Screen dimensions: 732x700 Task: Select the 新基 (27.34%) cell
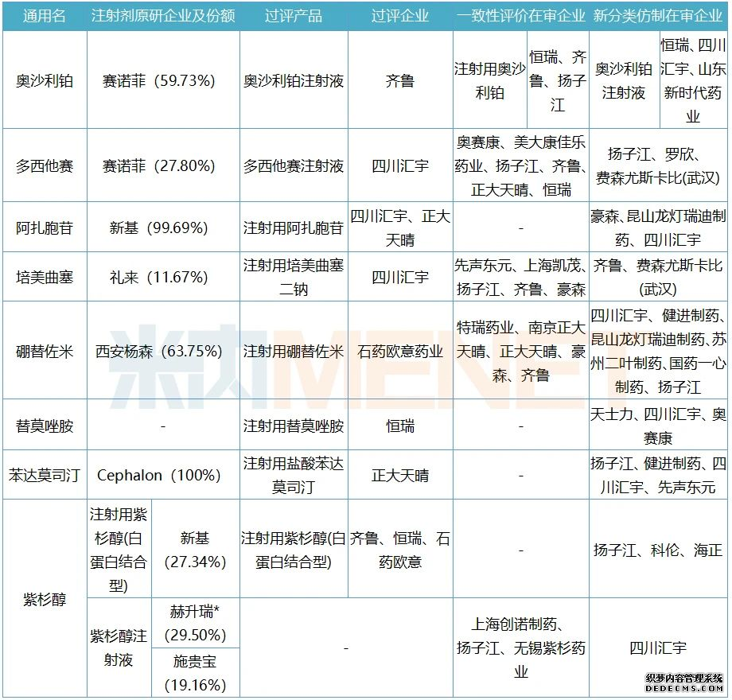click(196, 549)
